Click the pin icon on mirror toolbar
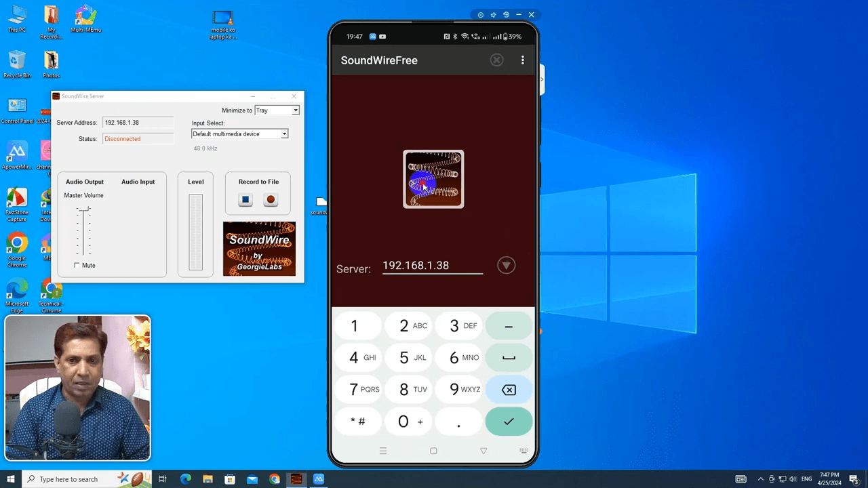The width and height of the screenshot is (868, 488). point(493,15)
